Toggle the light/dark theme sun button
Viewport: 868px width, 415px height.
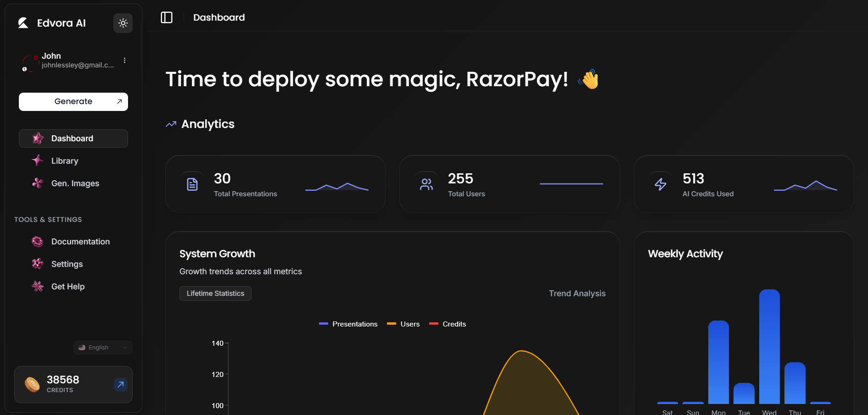coord(123,23)
